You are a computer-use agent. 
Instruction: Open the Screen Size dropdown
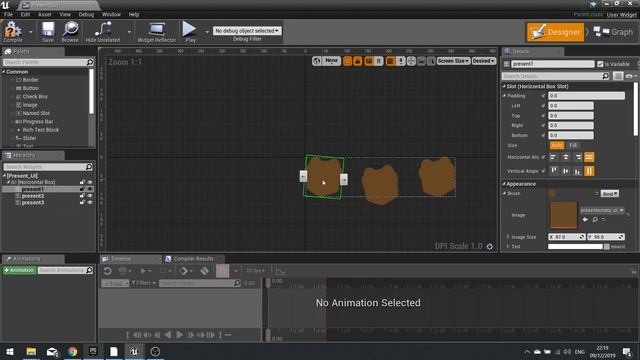[453, 61]
